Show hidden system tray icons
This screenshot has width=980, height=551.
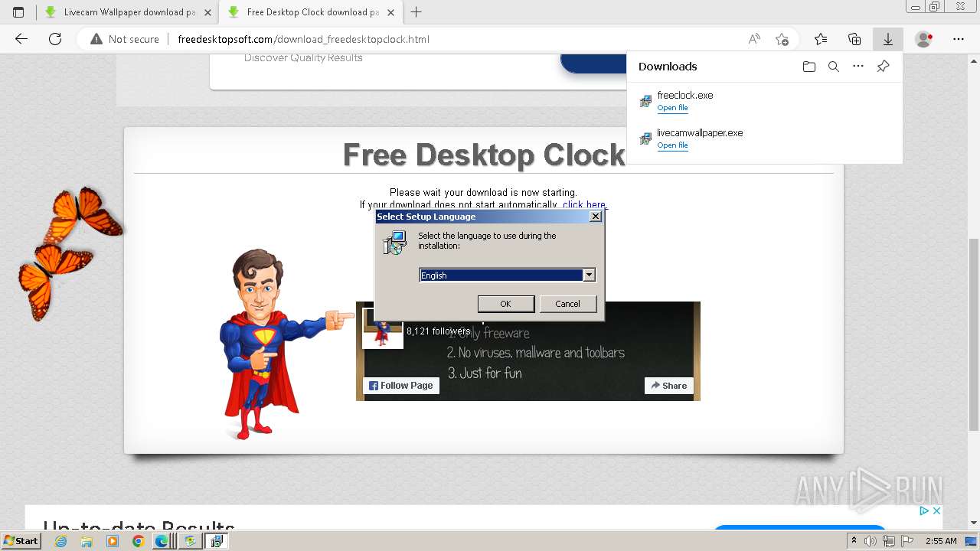pyautogui.click(x=854, y=541)
